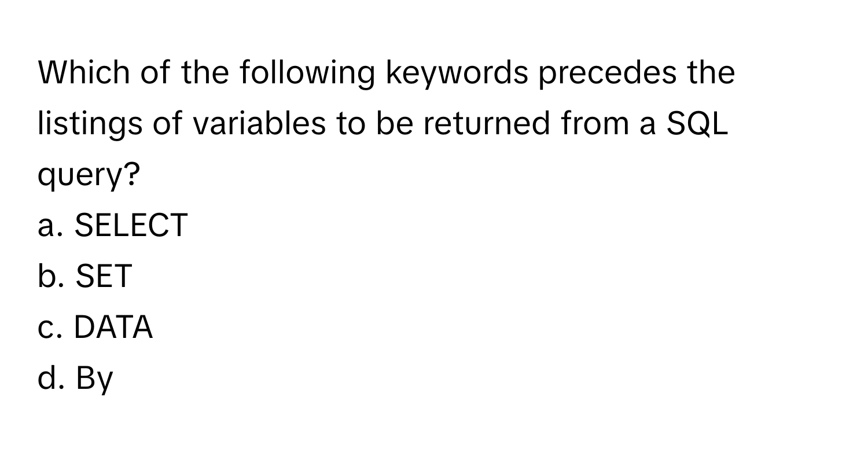Click the word DATA
868x449 pixels.
(x=114, y=327)
